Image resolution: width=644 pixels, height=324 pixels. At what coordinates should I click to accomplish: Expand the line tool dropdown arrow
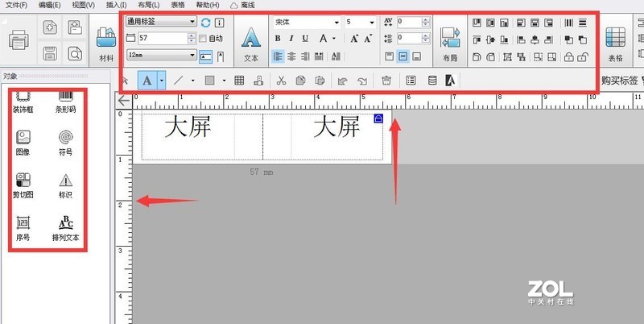192,81
